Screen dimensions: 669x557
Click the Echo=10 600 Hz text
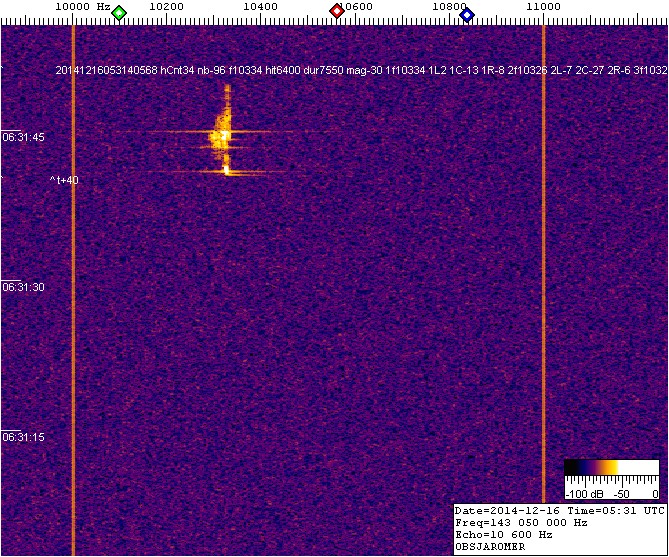(502, 534)
